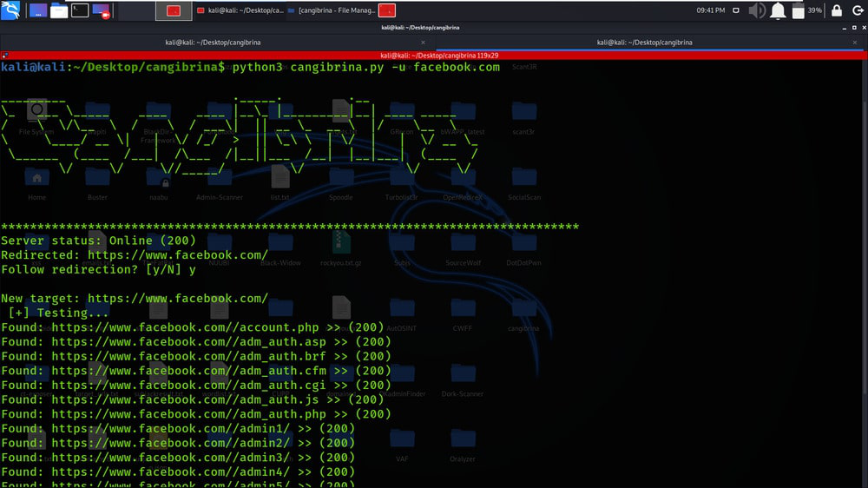Click the Server status: Online (200) line
The width and height of the screenshot is (868, 488).
click(99, 241)
